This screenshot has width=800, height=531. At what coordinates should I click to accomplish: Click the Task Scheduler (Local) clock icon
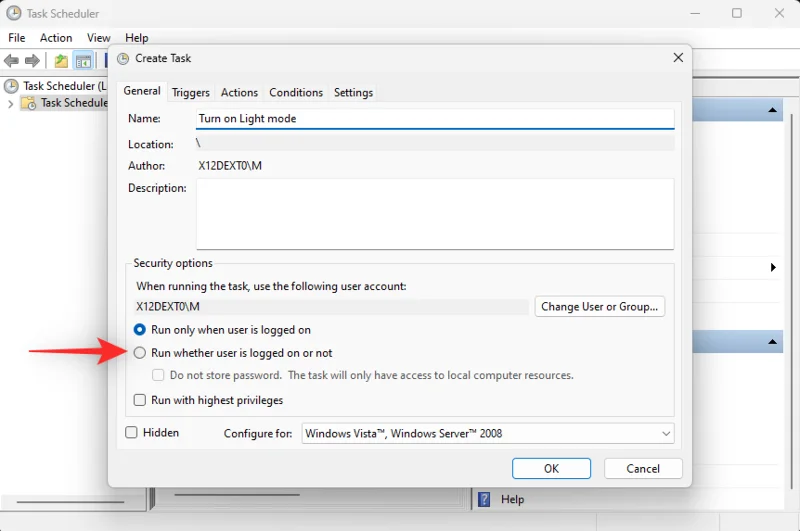pos(11,86)
